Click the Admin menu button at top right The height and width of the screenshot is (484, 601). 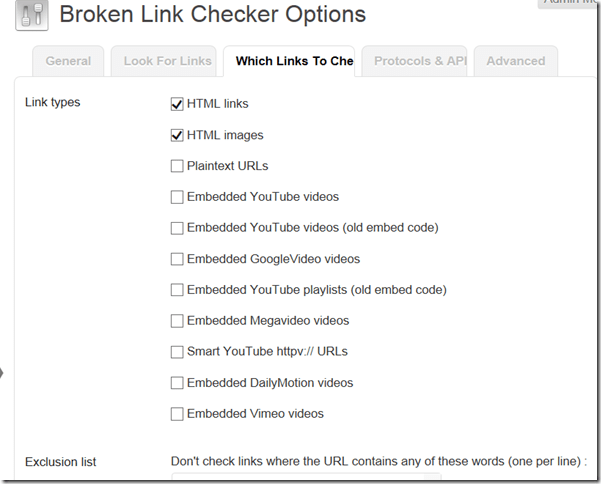[x=570, y=4]
